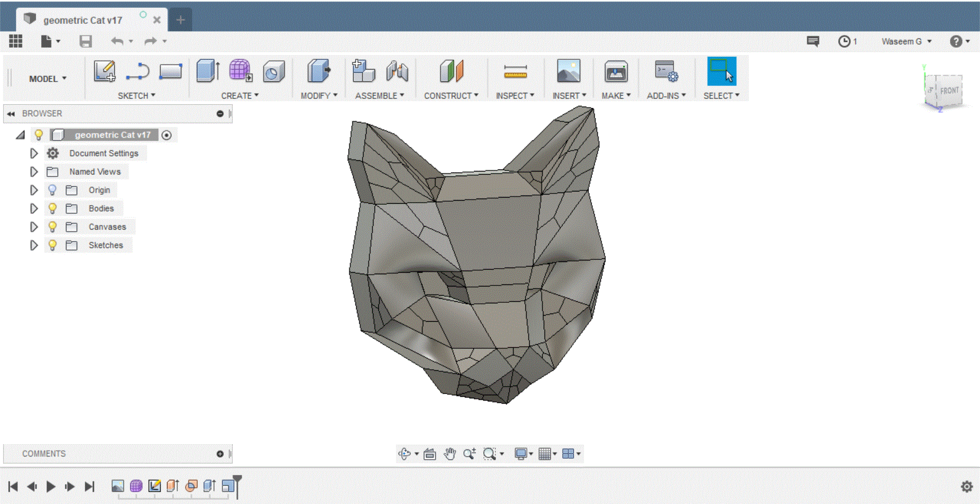Open the CONSTRUCT menu

(451, 95)
